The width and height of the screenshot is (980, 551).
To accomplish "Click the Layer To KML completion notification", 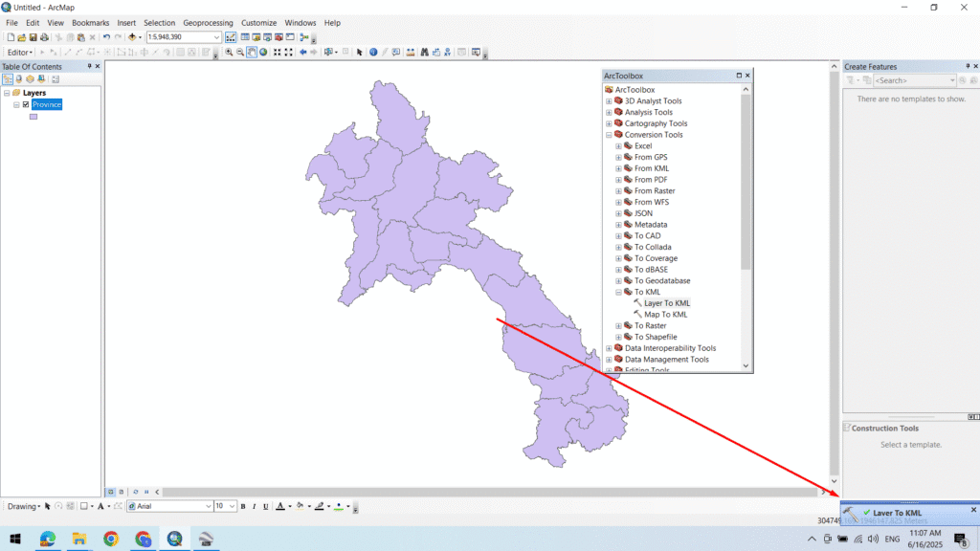I will 909,514.
